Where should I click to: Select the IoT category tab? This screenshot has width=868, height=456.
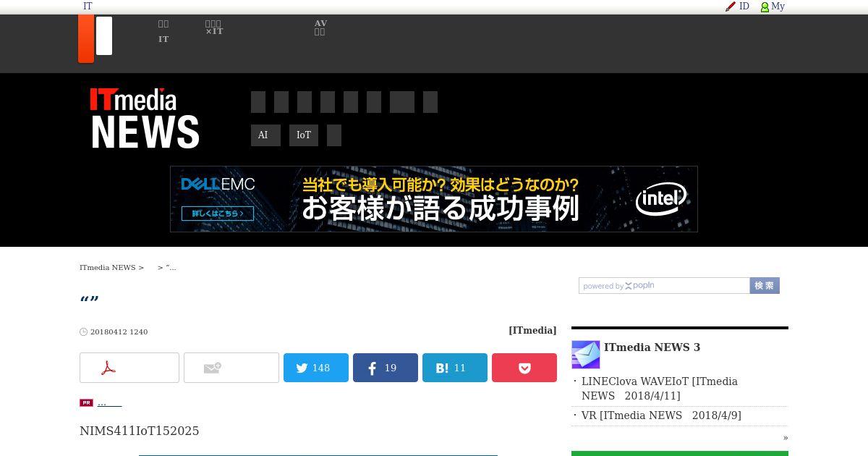[x=304, y=135]
